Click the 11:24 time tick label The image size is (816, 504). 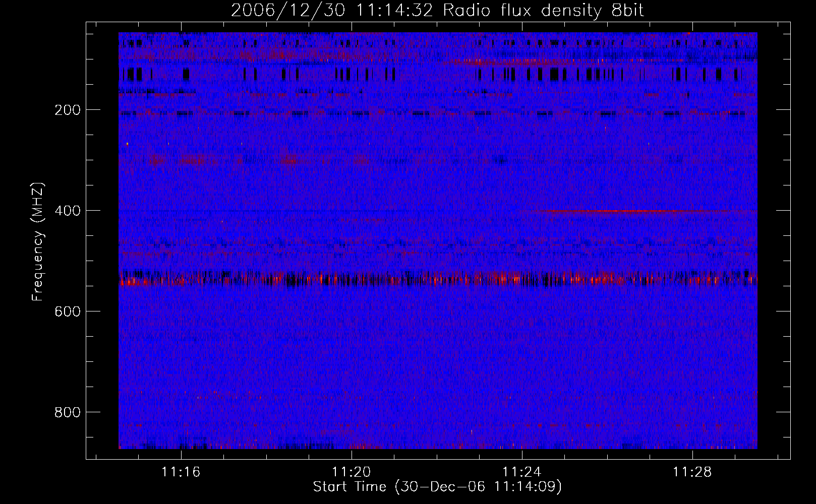(x=521, y=472)
